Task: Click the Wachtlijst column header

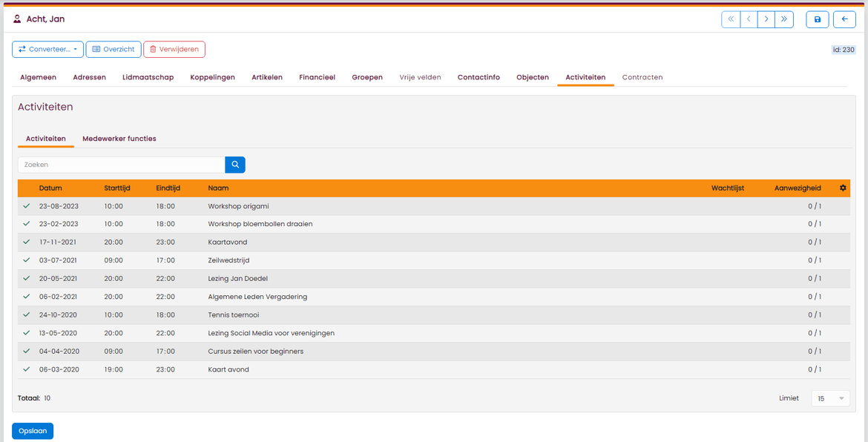Action: [x=727, y=188]
